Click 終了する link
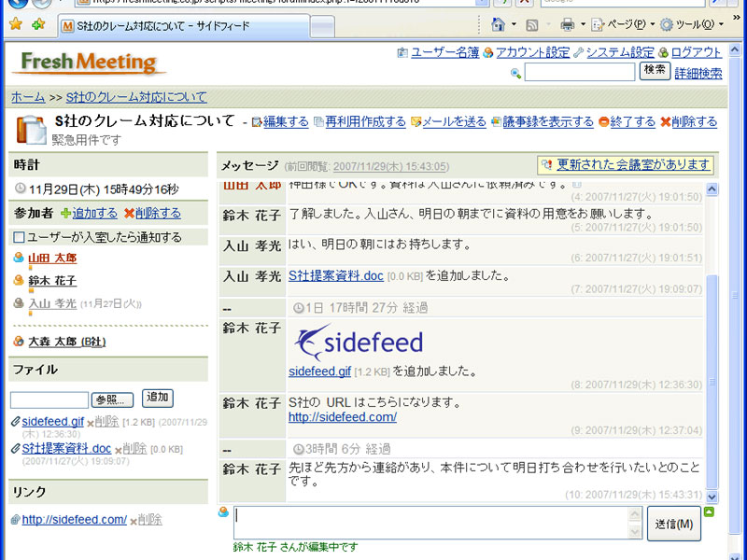The height and width of the screenshot is (560, 747). click(x=632, y=122)
